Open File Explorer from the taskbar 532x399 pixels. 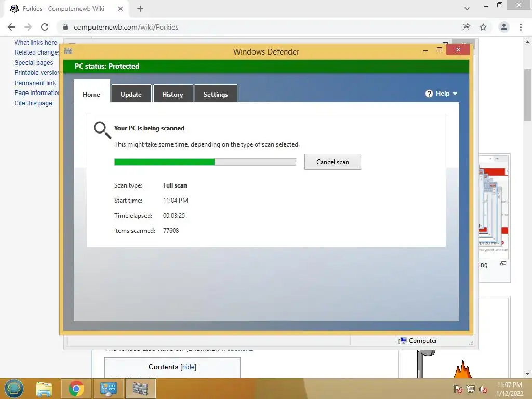(x=44, y=389)
